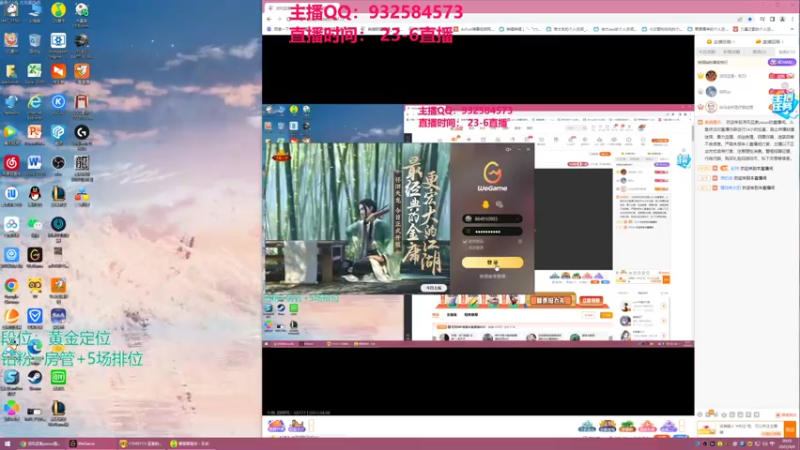The width and height of the screenshot is (800, 450).
Task: Open the colorful clover desktop icon
Action: 11,408
